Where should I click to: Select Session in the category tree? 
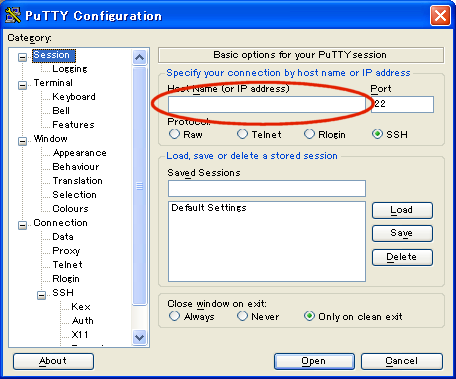[x=54, y=55]
